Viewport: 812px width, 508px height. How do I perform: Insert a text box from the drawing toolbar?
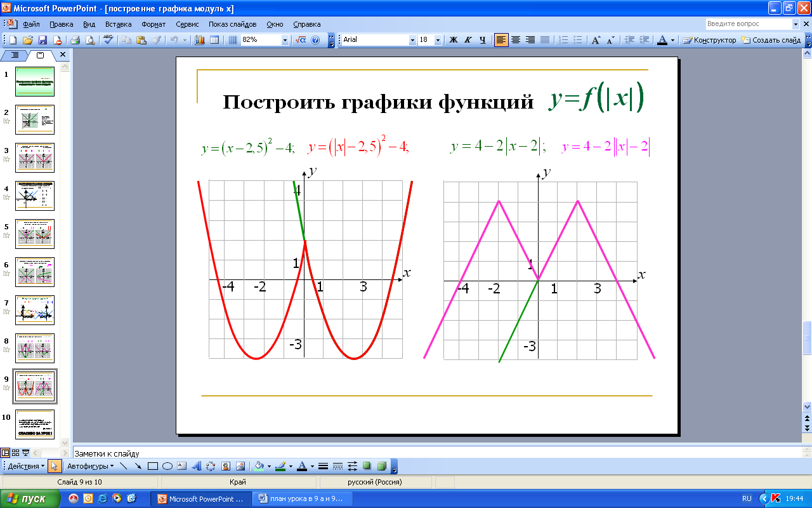181,466
